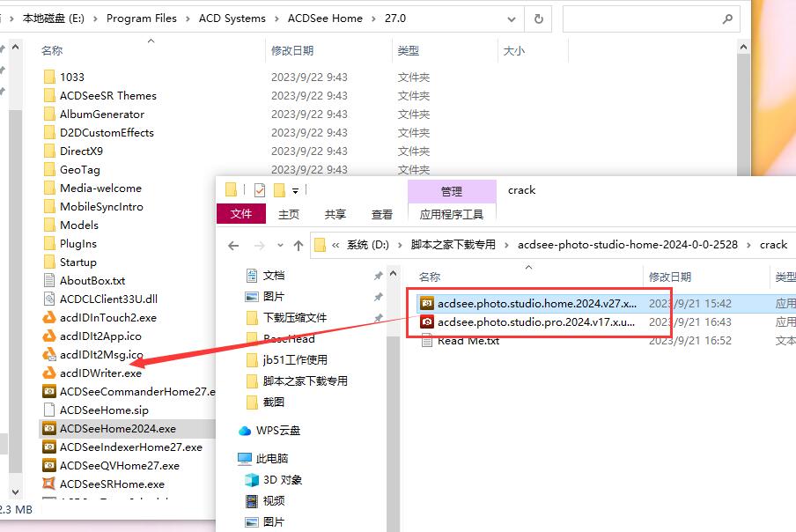
Task: Sort back window by 修改日期 column
Action: pos(292,51)
